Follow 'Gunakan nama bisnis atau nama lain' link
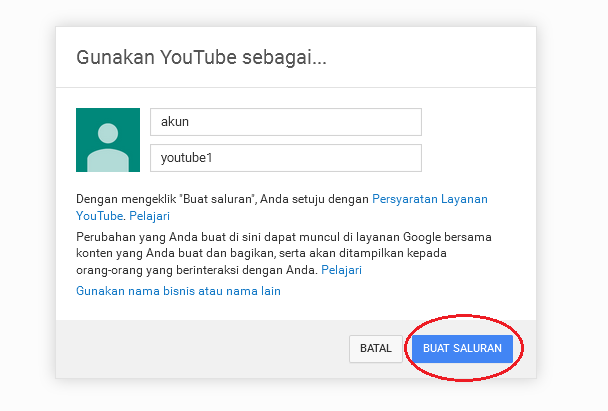 pyautogui.click(x=178, y=291)
